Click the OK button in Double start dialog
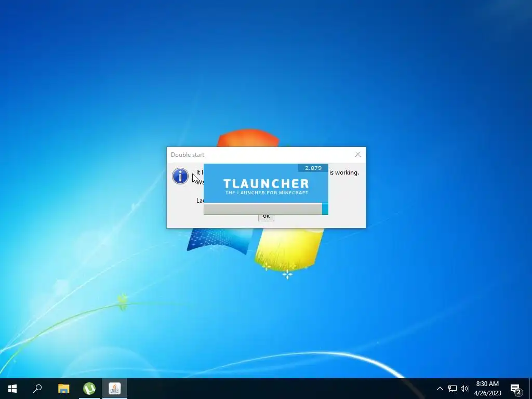532x399 pixels. pos(266,217)
